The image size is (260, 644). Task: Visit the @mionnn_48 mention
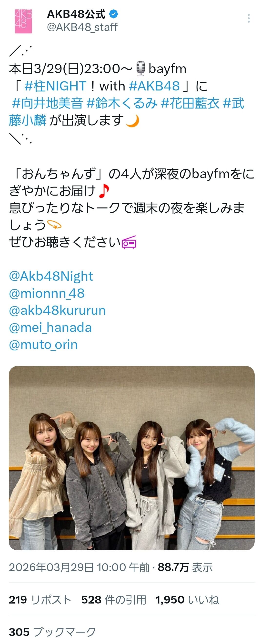coord(47,293)
